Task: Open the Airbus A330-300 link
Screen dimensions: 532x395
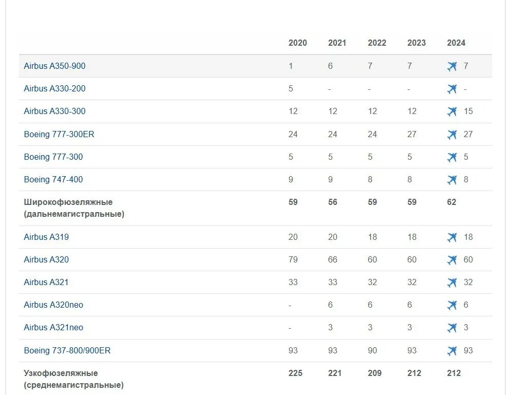Action: coord(54,111)
